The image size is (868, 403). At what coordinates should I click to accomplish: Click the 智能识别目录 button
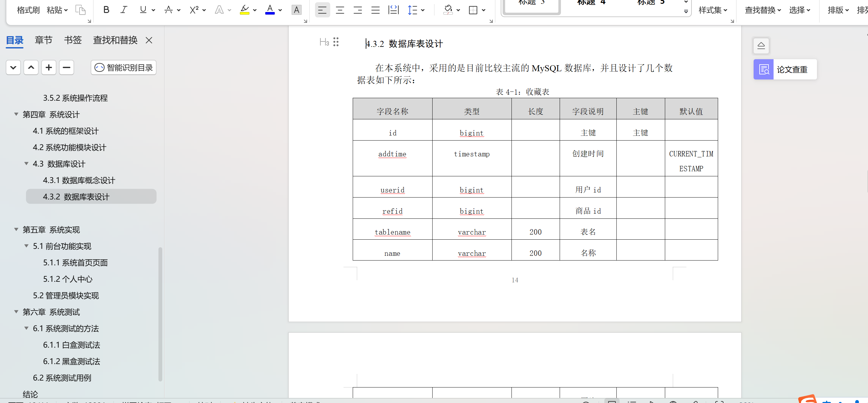pyautogui.click(x=123, y=67)
